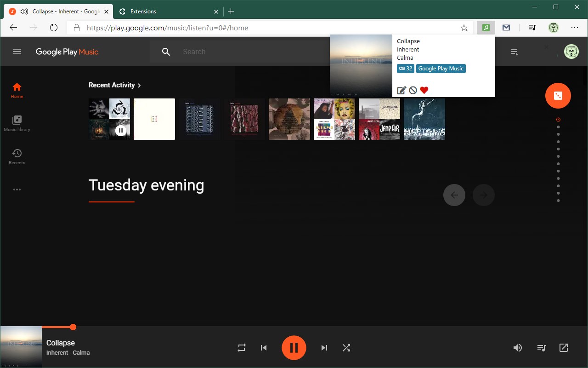Image resolution: width=588 pixels, height=368 pixels.
Task: Click the search magnifier icon
Action: (x=166, y=52)
